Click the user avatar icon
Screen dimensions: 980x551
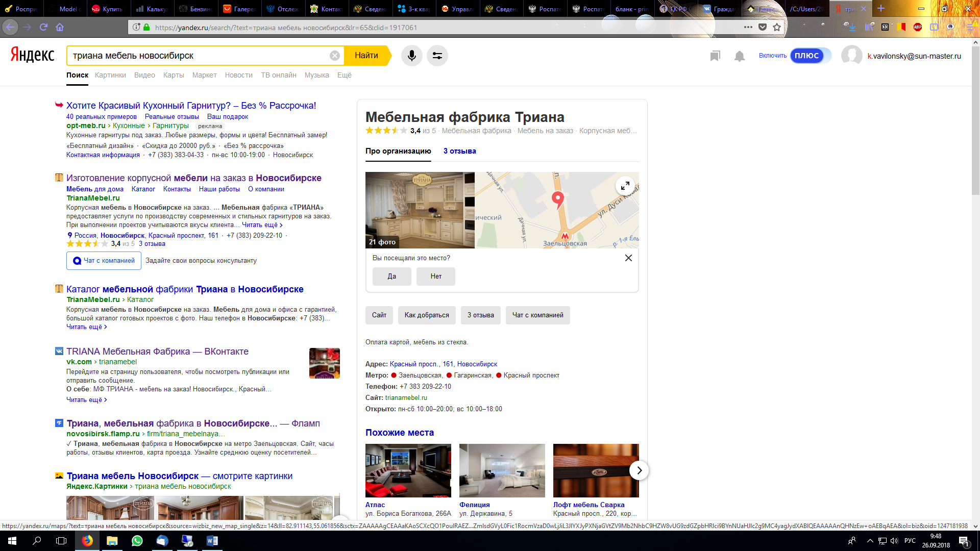pos(851,56)
